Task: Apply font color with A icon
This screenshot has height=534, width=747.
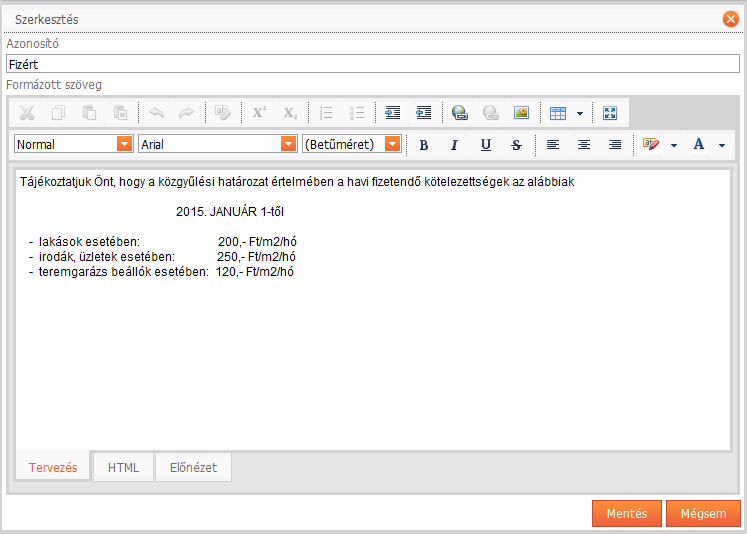Action: 699,144
